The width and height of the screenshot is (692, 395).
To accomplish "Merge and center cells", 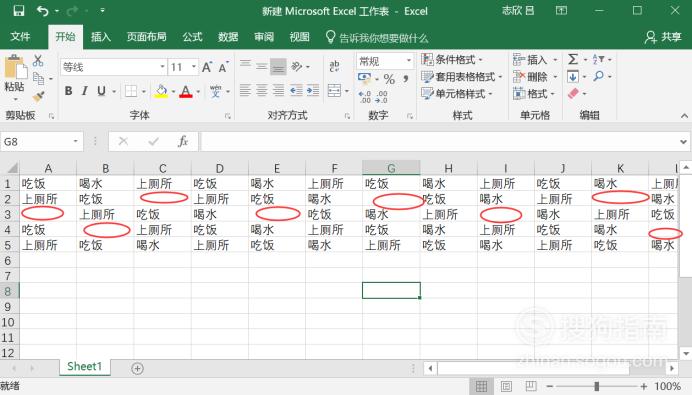I will [x=334, y=90].
